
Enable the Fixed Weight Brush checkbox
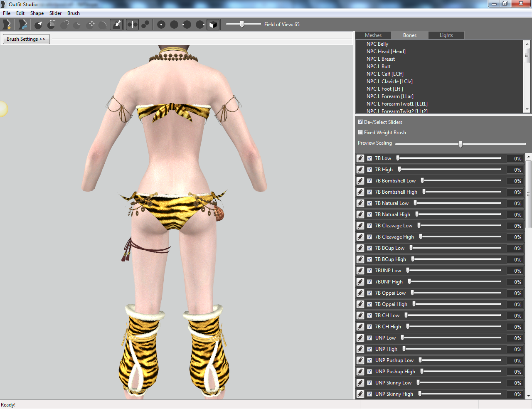tap(360, 133)
